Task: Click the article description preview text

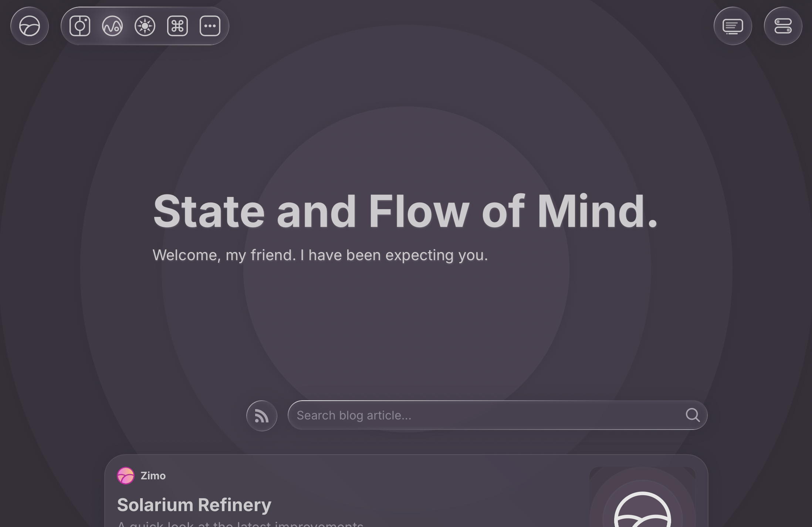Action: click(x=240, y=524)
